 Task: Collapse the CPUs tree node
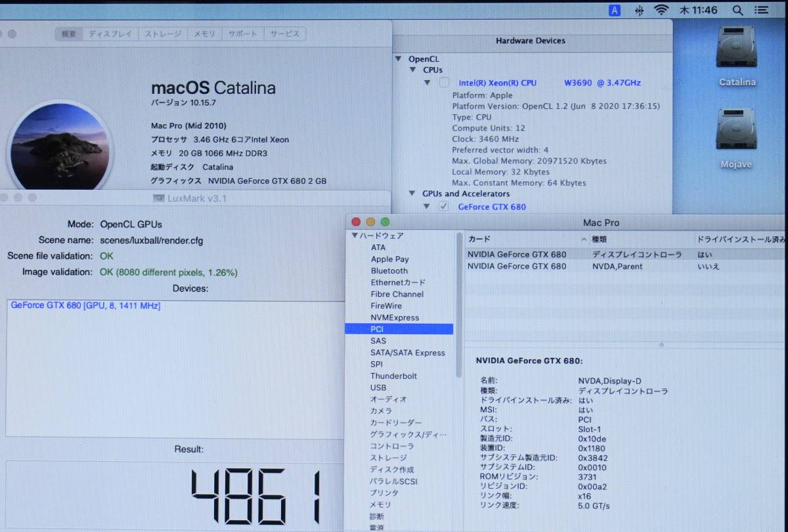click(x=413, y=70)
